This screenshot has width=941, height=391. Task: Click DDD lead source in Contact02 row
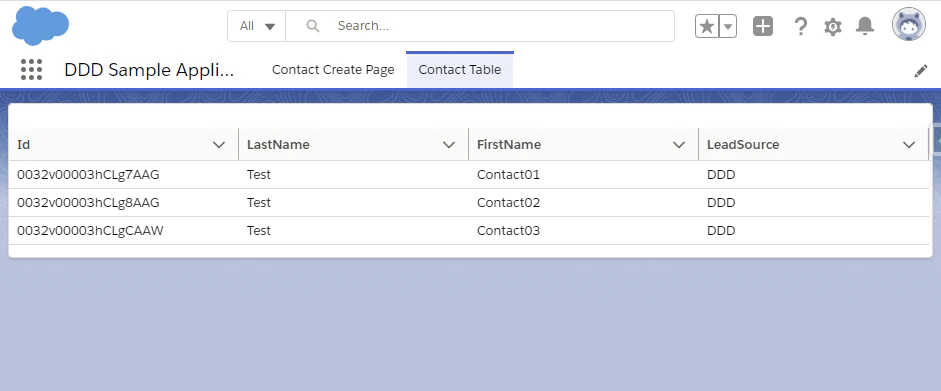click(x=813, y=203)
